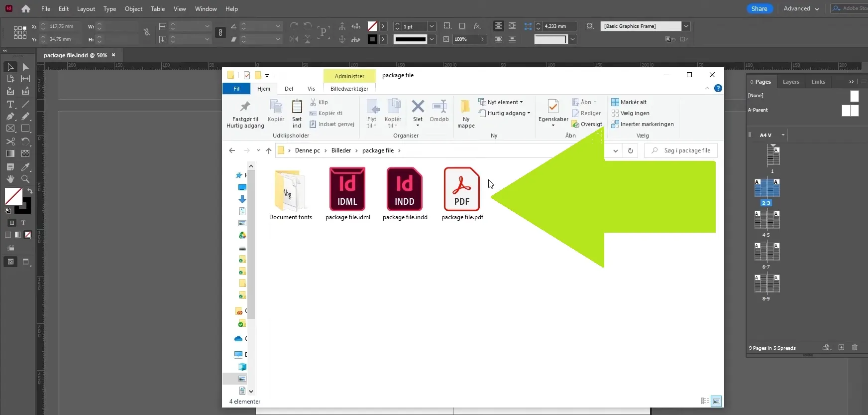Open Egenskaber properties icon
The width and height of the screenshot is (868, 415).
pos(553,106)
